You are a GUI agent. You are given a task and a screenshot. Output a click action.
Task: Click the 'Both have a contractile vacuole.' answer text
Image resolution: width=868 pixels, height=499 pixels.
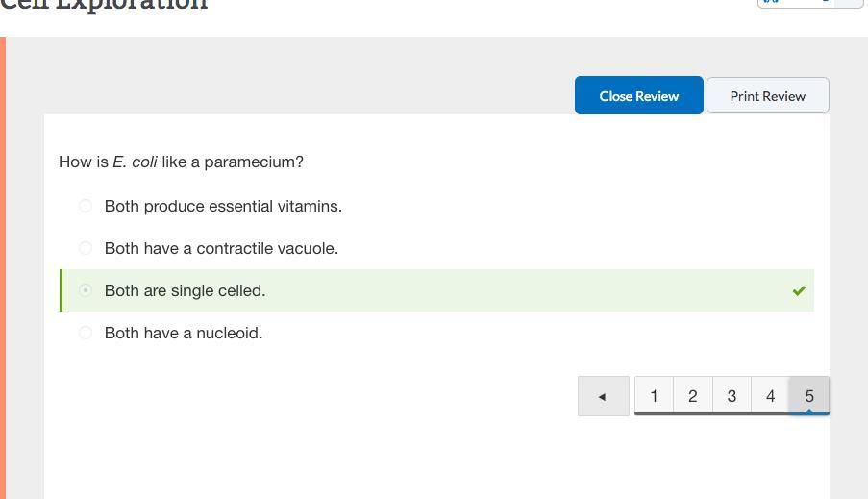tap(221, 248)
